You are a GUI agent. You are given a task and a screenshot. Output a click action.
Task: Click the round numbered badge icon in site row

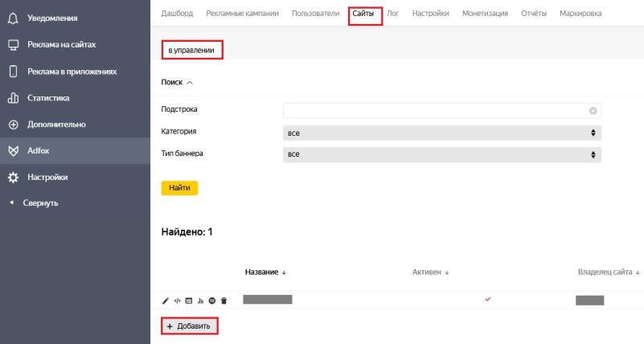point(212,301)
